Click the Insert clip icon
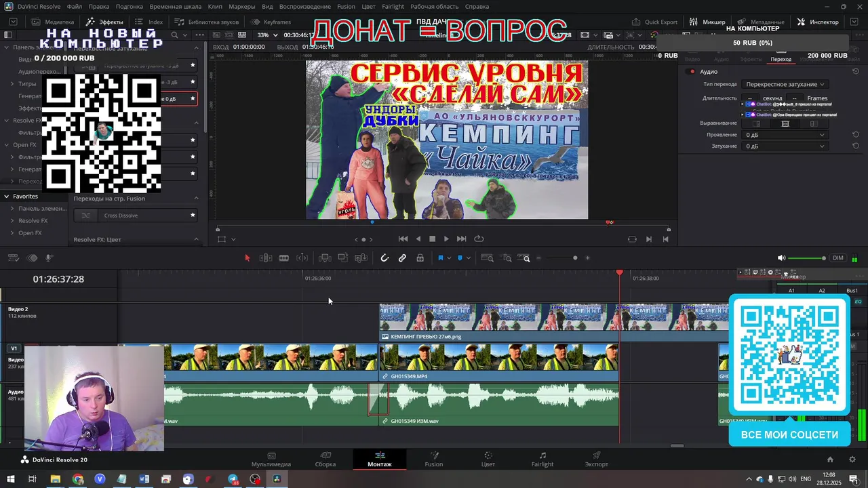 tap(325, 258)
